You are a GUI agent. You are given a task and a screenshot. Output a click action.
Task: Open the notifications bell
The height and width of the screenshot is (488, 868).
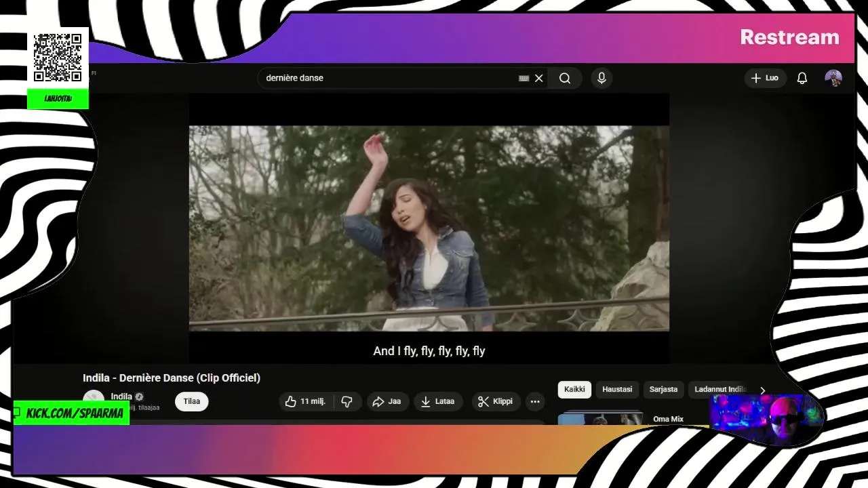(802, 78)
